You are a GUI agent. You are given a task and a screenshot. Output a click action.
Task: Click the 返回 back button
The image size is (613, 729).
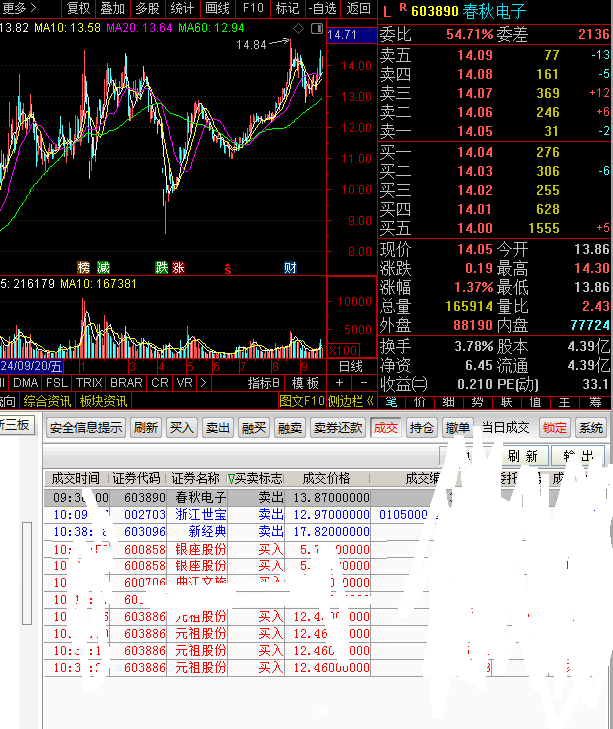coord(359,8)
